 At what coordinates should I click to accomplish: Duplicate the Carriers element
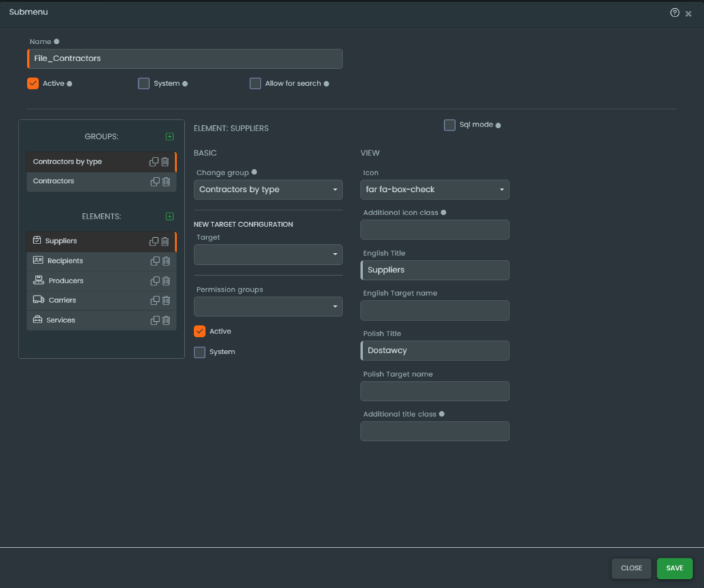click(155, 301)
